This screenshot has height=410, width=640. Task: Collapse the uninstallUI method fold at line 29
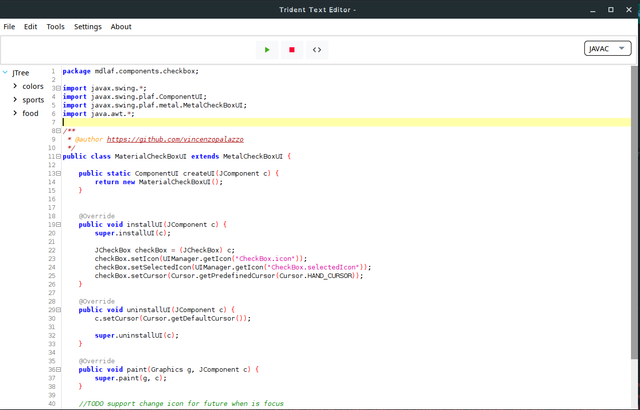(58, 310)
